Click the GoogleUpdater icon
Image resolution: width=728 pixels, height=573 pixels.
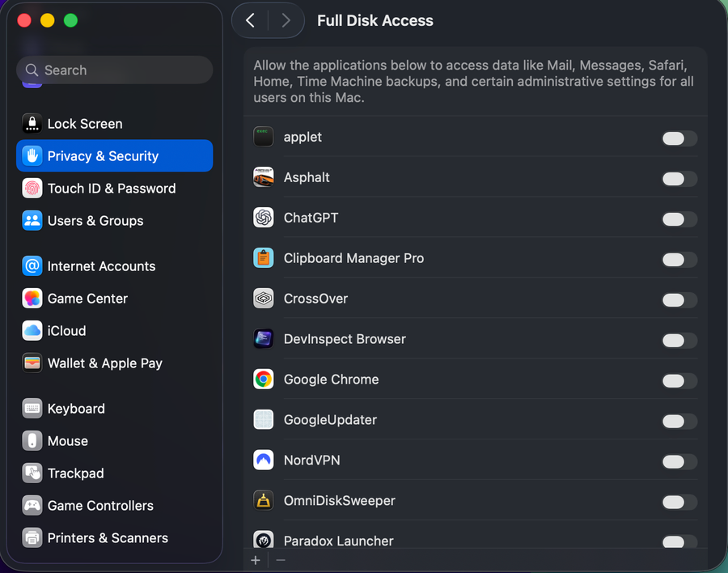pyautogui.click(x=263, y=420)
